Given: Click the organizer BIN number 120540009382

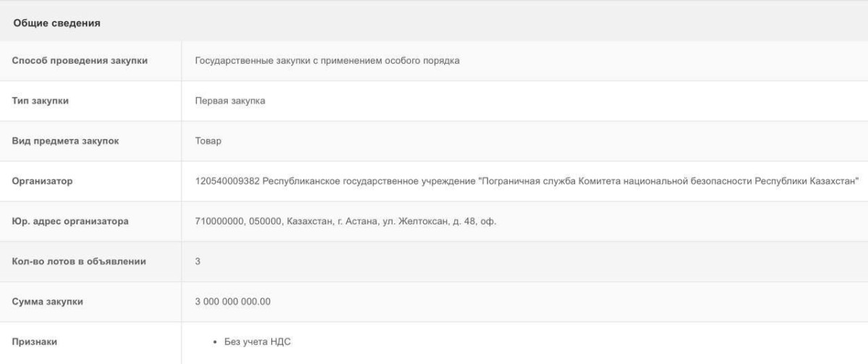Looking at the screenshot, I should point(227,182).
